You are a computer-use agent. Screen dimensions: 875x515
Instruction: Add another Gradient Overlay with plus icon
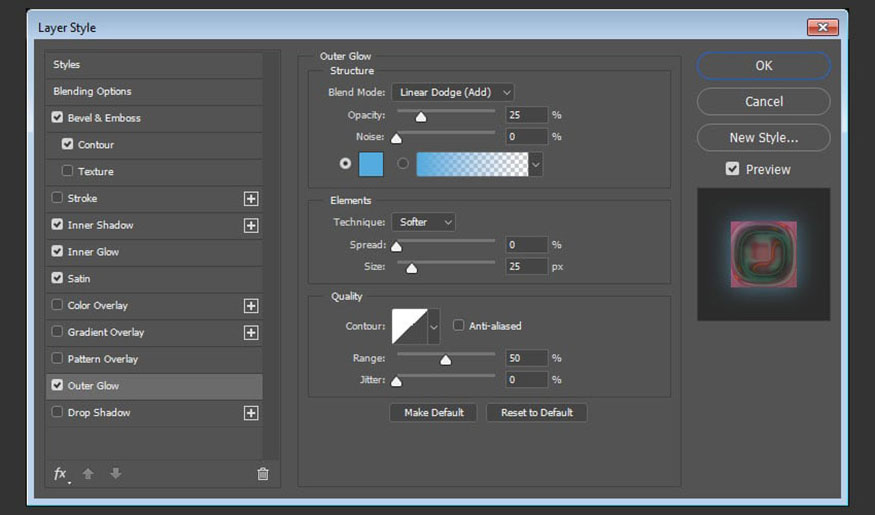click(x=251, y=333)
